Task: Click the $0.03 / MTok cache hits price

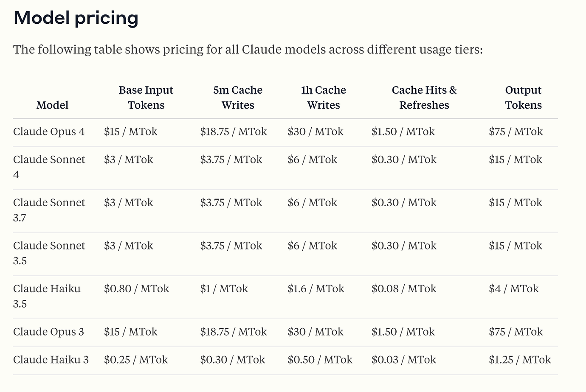Action: click(404, 360)
